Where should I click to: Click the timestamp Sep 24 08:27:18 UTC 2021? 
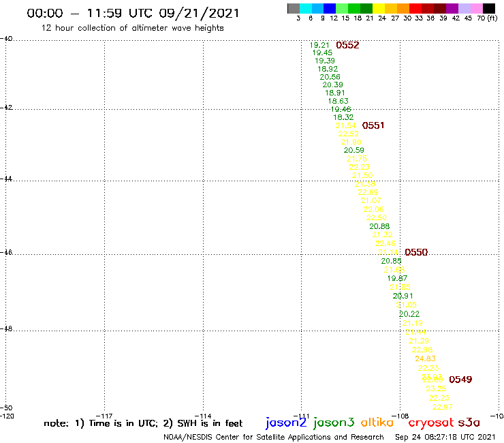coord(445,437)
